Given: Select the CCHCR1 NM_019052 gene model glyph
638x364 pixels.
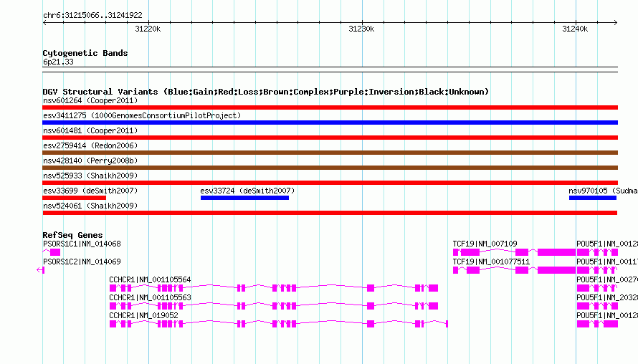Looking at the screenshot, I should point(279,324).
